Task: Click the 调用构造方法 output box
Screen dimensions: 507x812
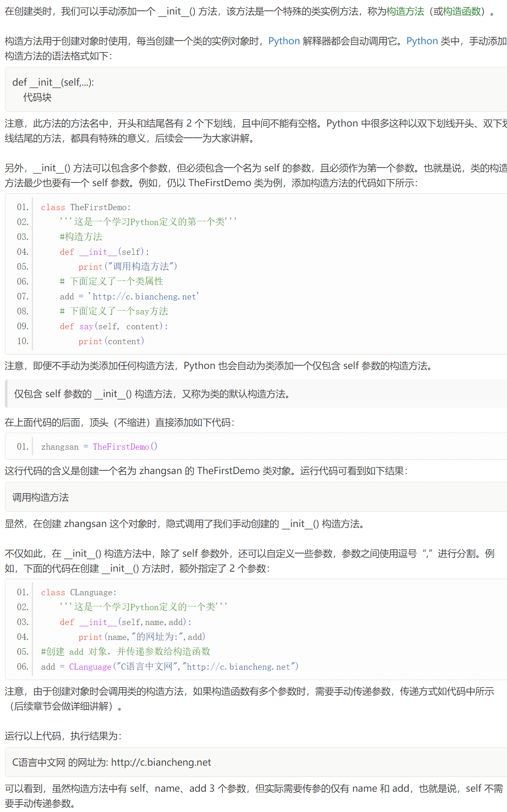Action: click(x=41, y=497)
